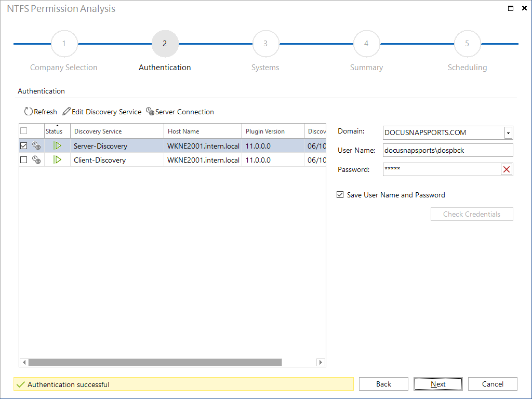Click the scrollbar right arrow

[321, 362]
